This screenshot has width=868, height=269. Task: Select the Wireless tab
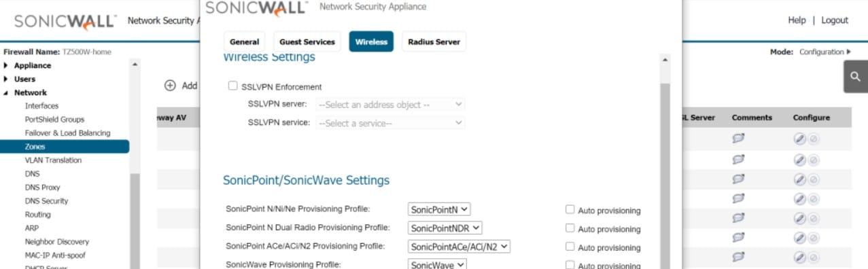point(371,41)
